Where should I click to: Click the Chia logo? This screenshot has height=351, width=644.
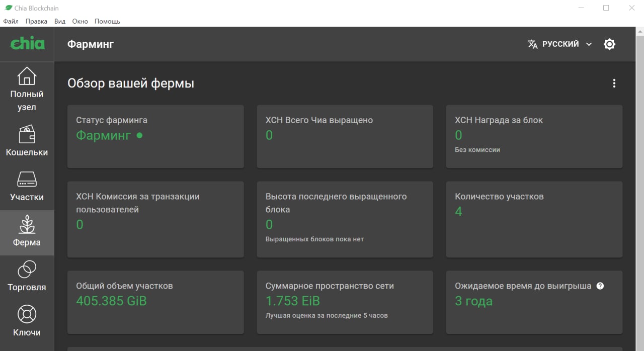pos(27,44)
